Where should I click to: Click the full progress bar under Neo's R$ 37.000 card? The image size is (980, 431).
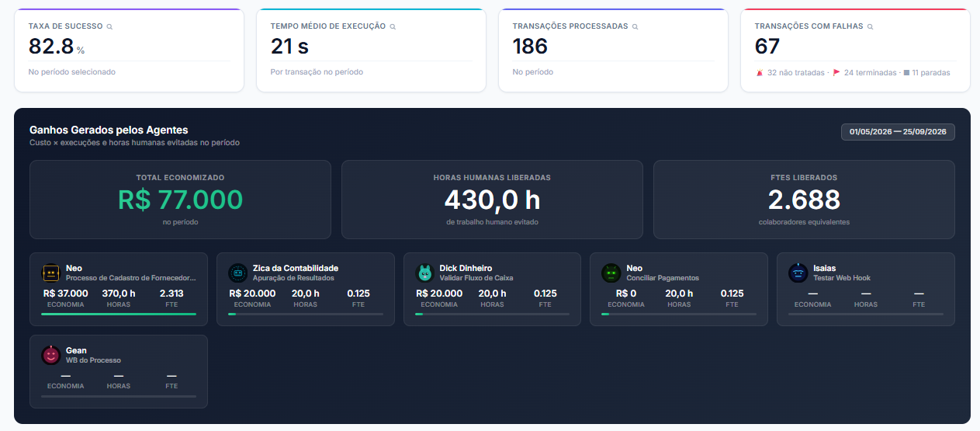point(119,314)
